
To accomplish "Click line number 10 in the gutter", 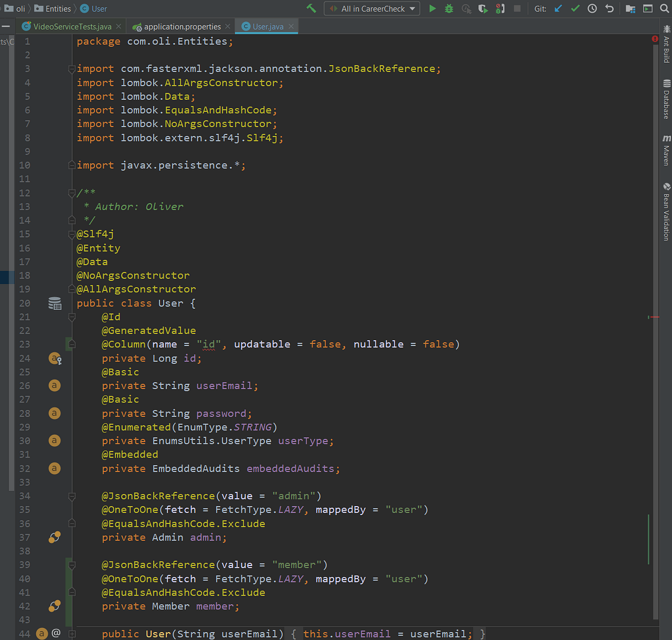I will click(25, 165).
